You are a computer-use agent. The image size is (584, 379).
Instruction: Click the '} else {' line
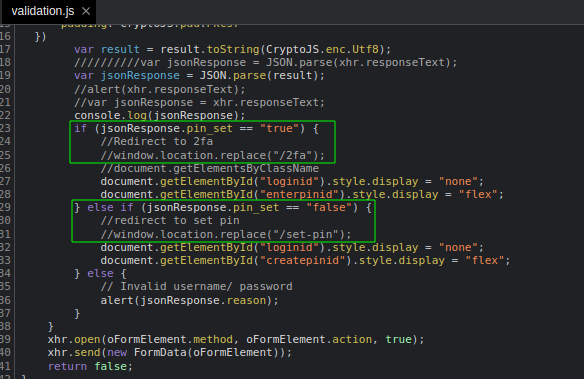pyautogui.click(x=101, y=273)
